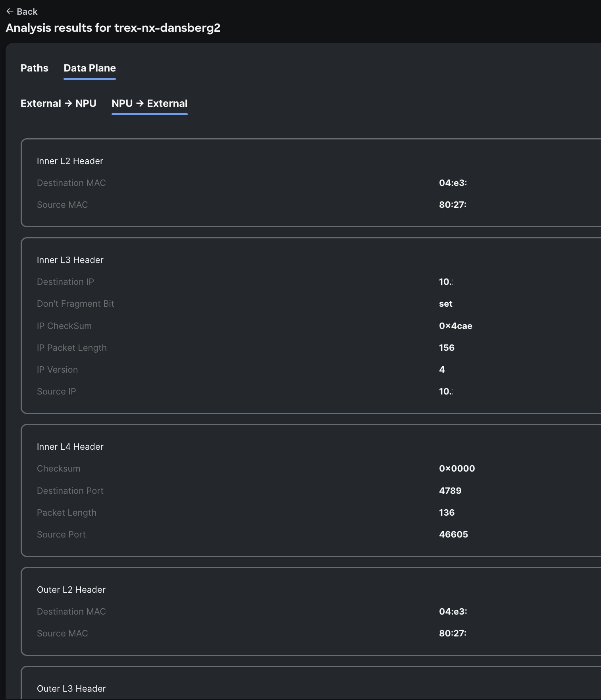Viewport: 601px width, 700px height.
Task: Click the Inner L4 Packet Length value 136
Action: pos(447,512)
